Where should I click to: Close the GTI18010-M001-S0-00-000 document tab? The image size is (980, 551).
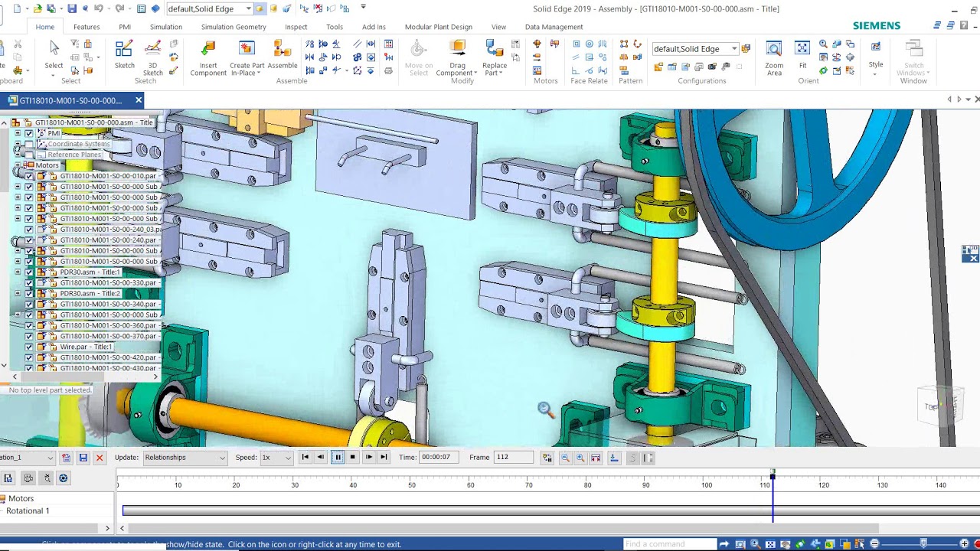[139, 100]
